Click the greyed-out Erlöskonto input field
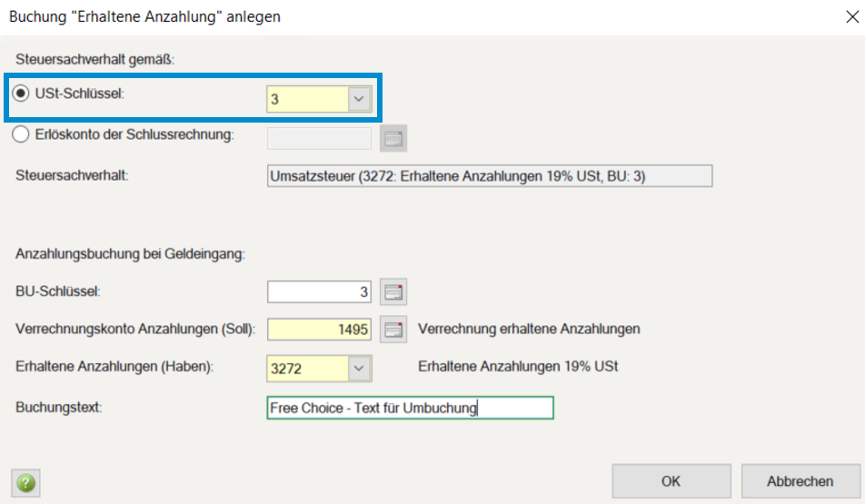Screen dimensions: 865x504 coord(319,138)
